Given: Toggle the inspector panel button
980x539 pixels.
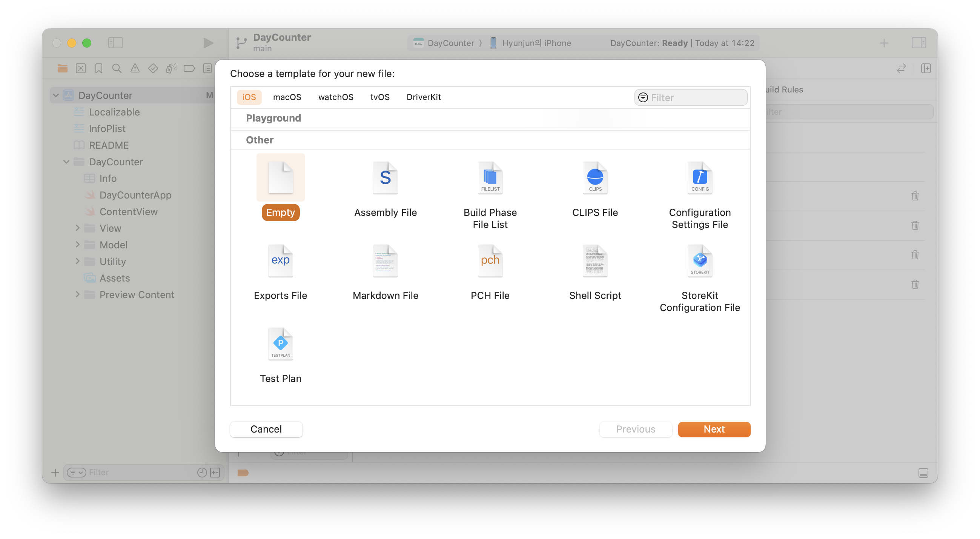Looking at the screenshot, I should (919, 43).
